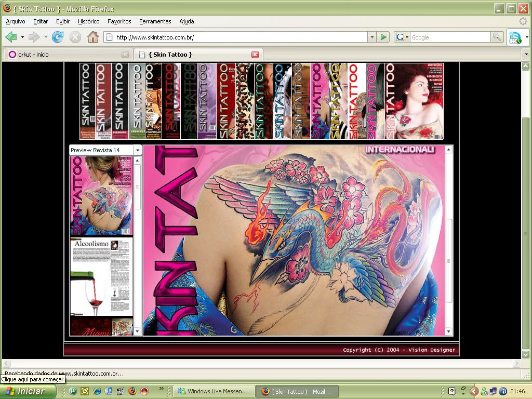This screenshot has height=399, width=532.
Task: Click the Iniciar start button
Action: (x=28, y=391)
